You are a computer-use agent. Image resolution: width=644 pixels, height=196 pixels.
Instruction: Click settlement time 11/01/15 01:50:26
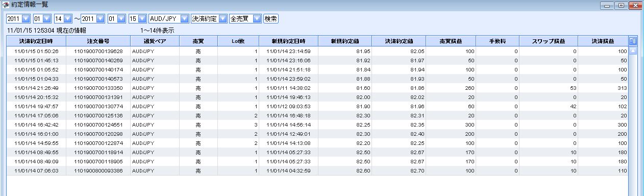click(37, 52)
